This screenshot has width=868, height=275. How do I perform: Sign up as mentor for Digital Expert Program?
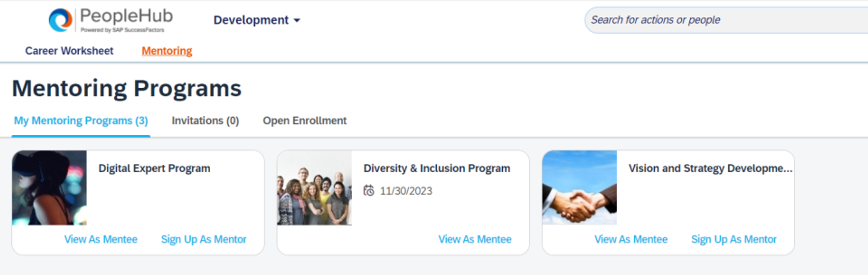pos(203,239)
